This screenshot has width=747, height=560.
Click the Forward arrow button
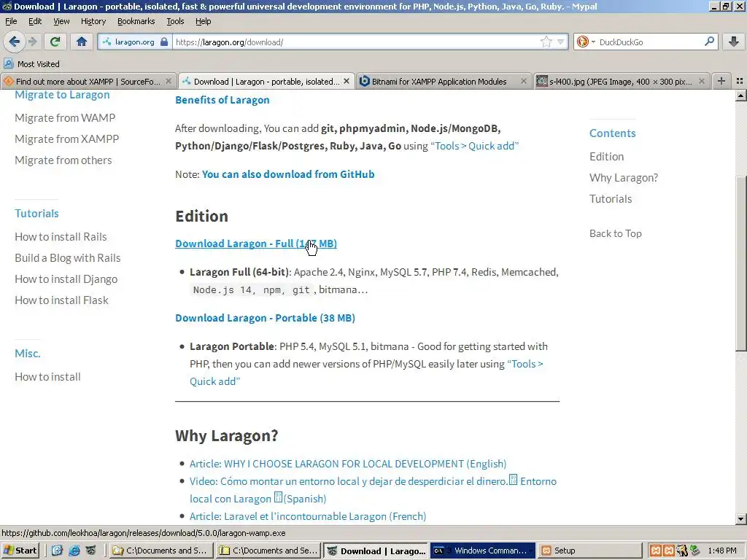point(33,42)
